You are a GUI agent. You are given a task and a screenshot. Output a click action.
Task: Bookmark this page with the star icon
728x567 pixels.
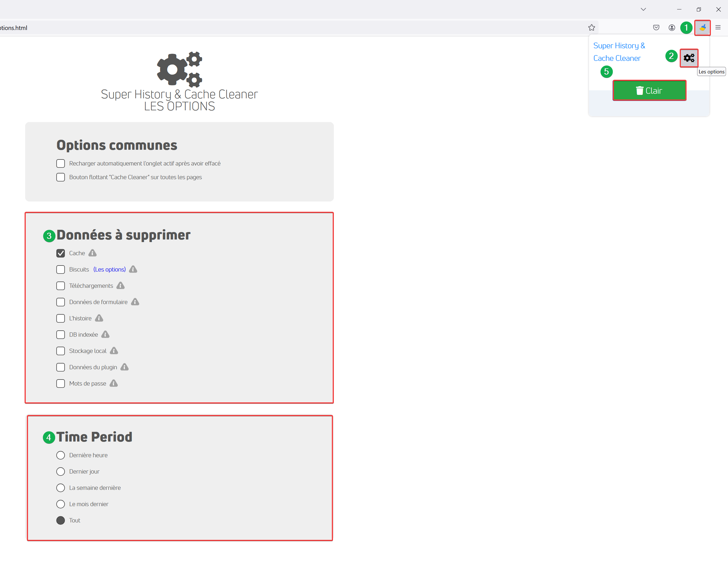591,28
